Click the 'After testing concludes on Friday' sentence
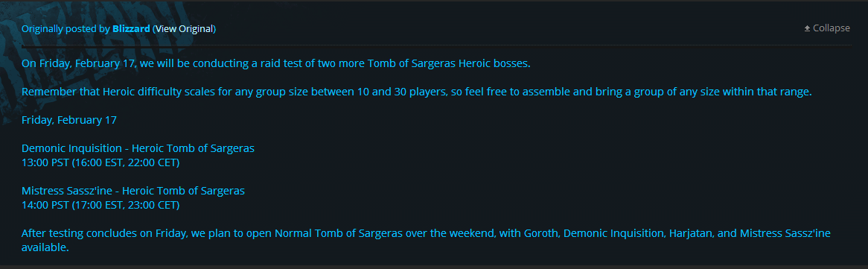Screen dimensions: 868x269 [427, 240]
